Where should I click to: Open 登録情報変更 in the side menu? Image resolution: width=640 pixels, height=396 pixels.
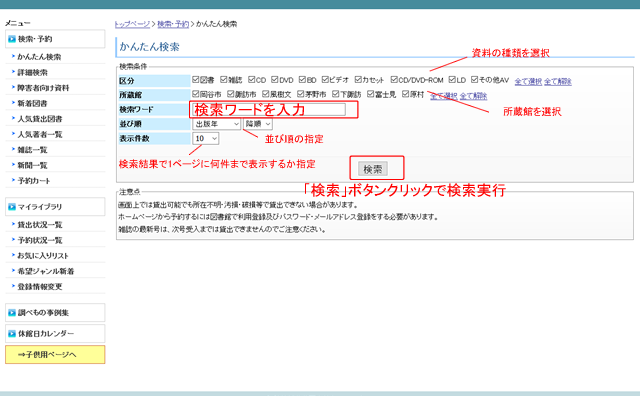click(x=40, y=287)
